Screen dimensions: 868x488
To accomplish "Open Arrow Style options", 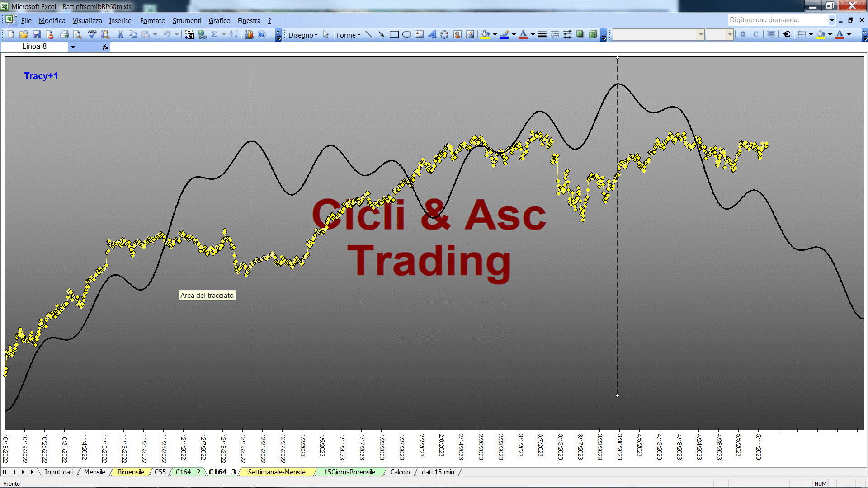I will tap(567, 35).
